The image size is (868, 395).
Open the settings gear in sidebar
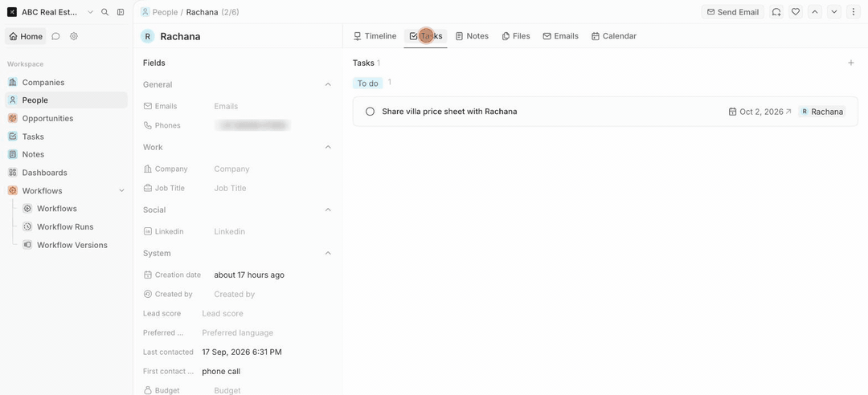point(74,36)
